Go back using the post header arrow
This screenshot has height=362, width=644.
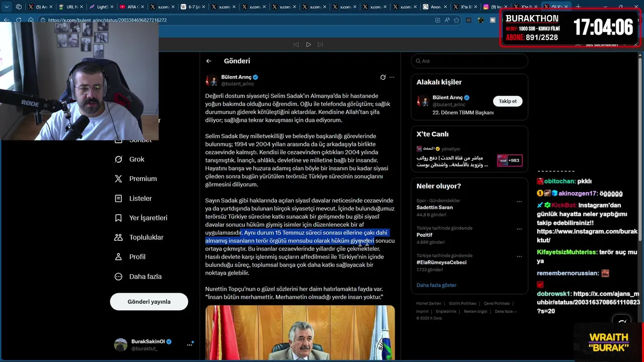pos(208,61)
